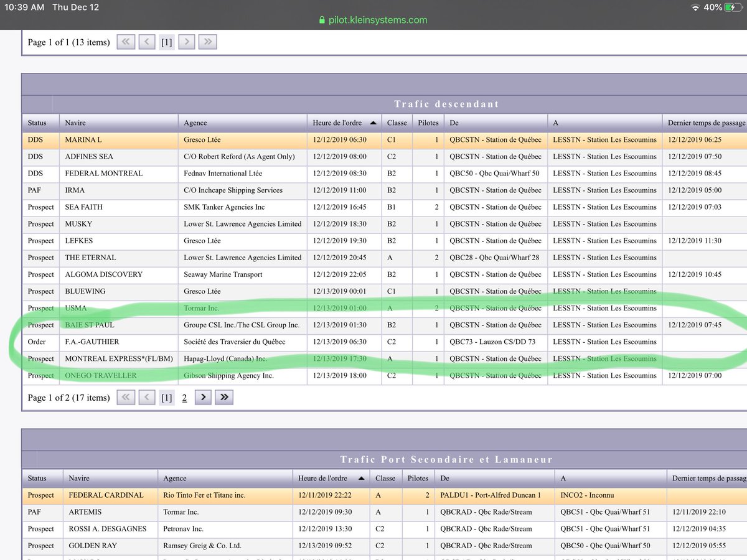Tap the Wi-Fi status icon

tap(695, 7)
